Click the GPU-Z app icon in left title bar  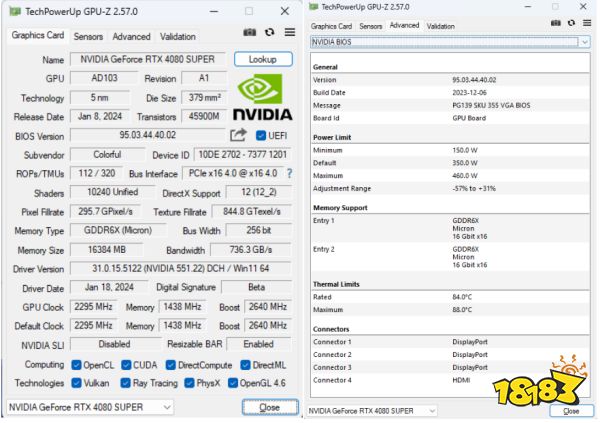(15, 11)
